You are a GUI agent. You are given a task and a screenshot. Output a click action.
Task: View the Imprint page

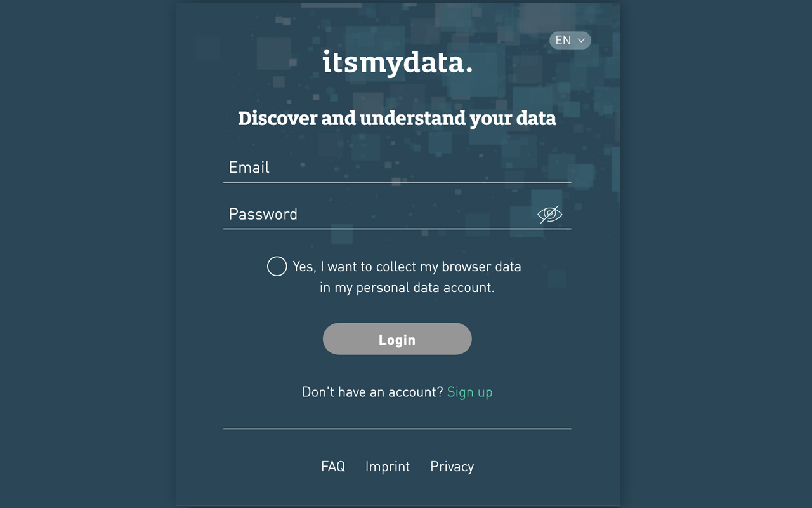(x=388, y=466)
